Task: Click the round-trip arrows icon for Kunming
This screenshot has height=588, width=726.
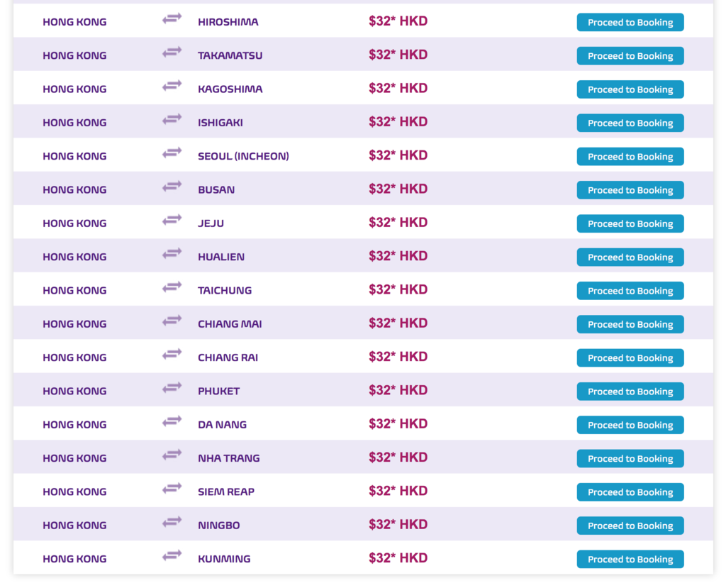Action: tap(172, 556)
